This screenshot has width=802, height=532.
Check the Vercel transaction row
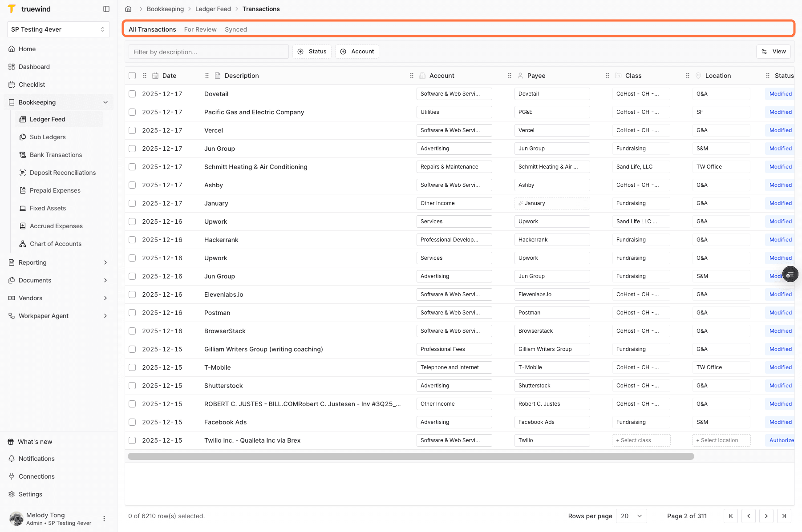click(132, 130)
